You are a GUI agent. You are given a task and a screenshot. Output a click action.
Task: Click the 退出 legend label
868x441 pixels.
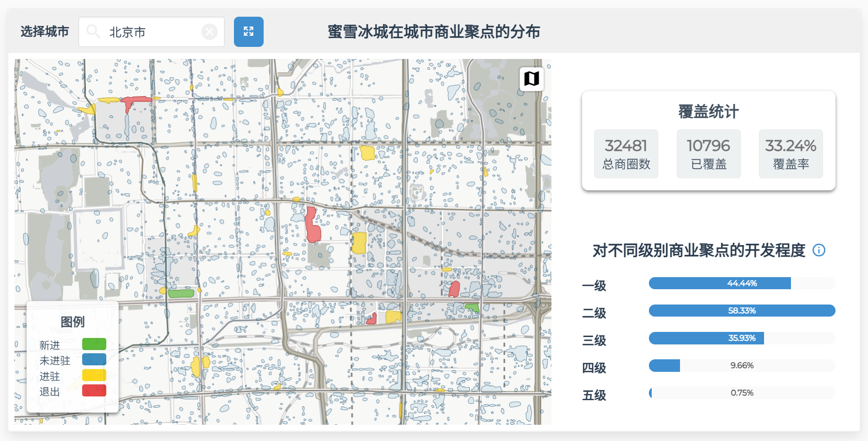[x=50, y=392]
